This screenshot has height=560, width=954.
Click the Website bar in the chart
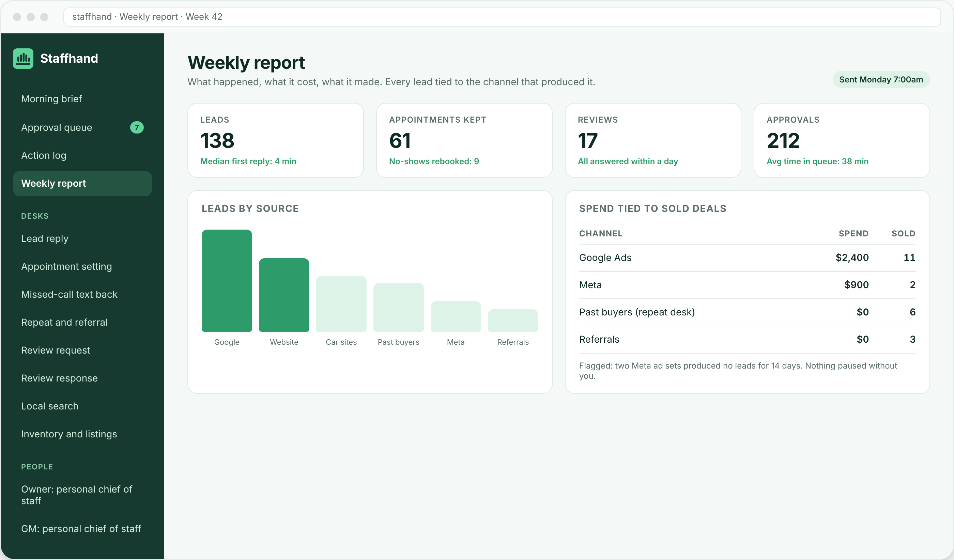click(x=284, y=295)
